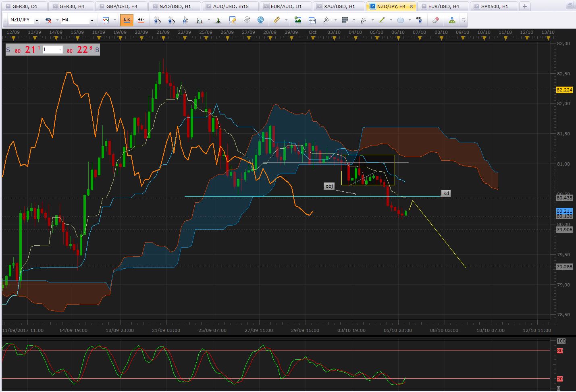Expand arrow next to vertical zoom icon

click(208, 20)
